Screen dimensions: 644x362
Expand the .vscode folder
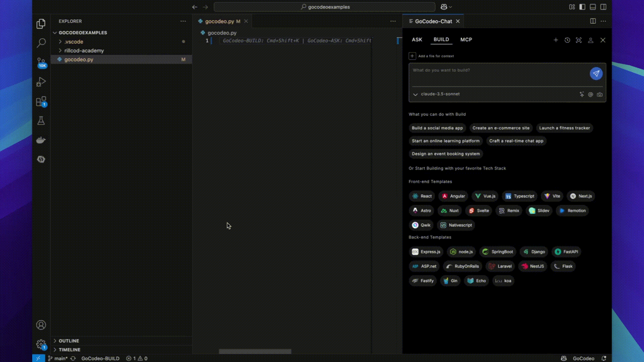[x=73, y=42]
